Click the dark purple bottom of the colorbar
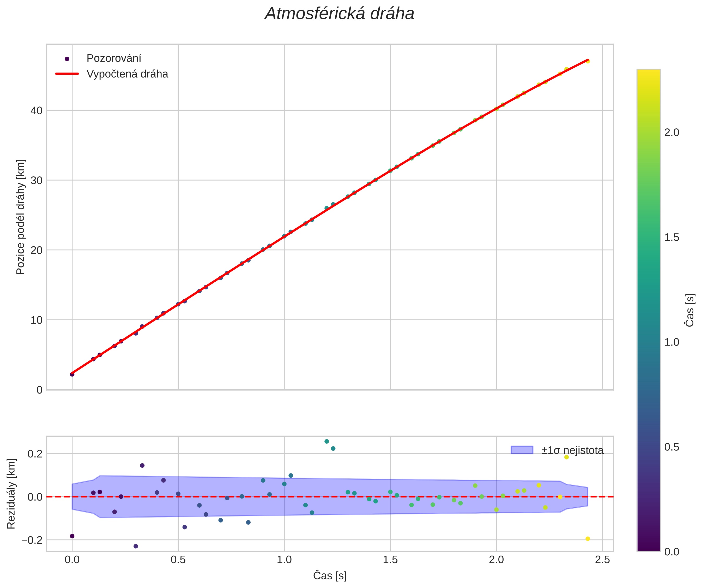Viewport: 702px width, 588px height. pyautogui.click(x=649, y=548)
